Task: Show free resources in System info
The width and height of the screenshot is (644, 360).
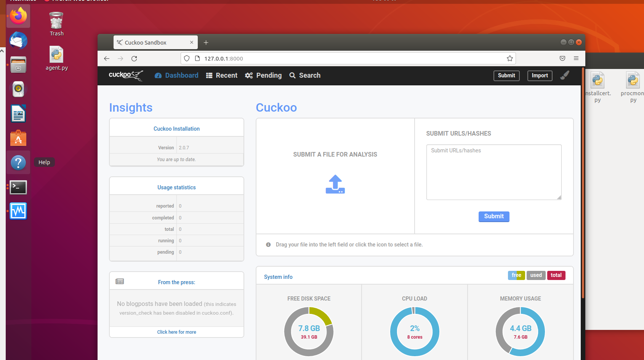Action: tap(516, 275)
